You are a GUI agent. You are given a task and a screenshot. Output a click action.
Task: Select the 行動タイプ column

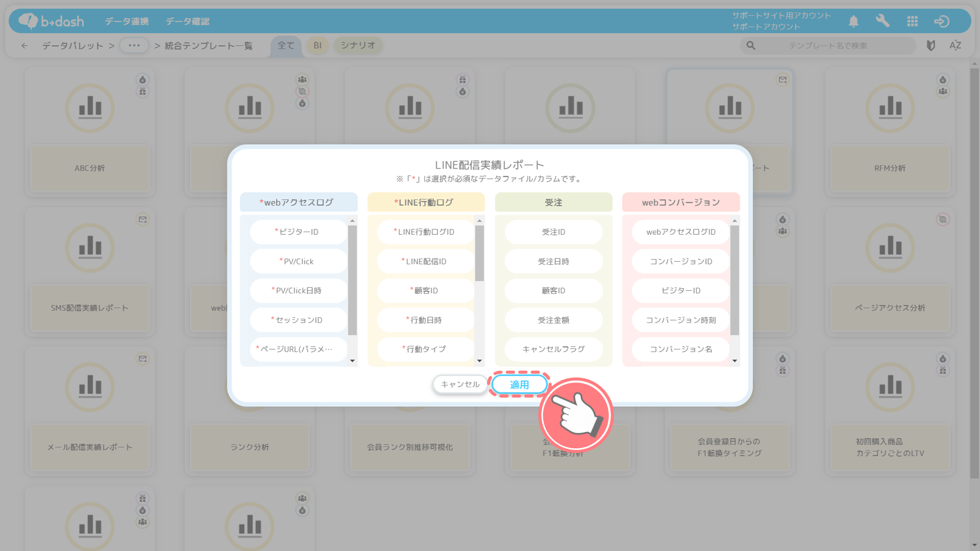425,349
